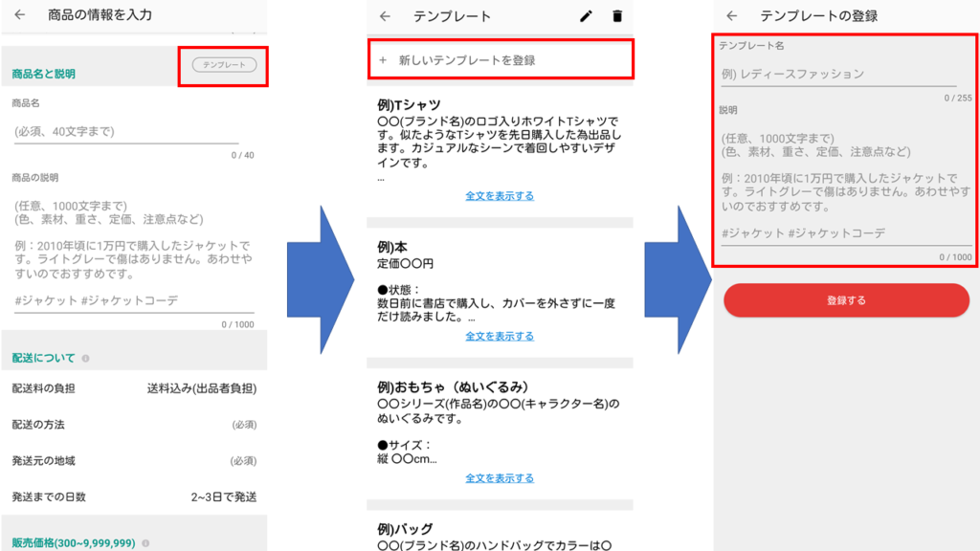Click the 2~3日で発送 value

click(x=224, y=497)
